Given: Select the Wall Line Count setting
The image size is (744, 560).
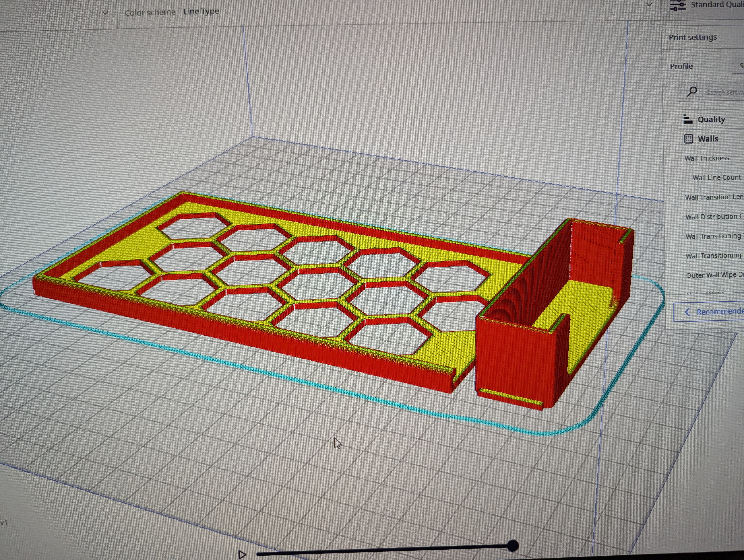Looking at the screenshot, I should point(716,178).
